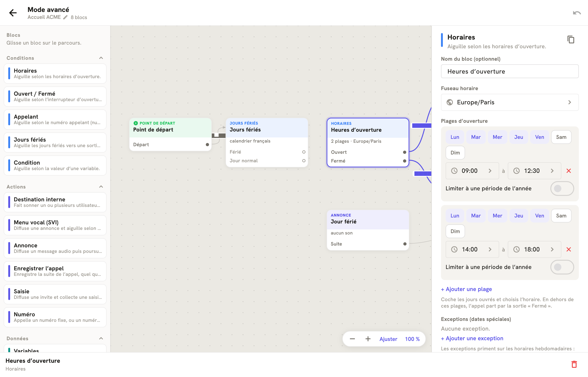Toggle Ven in the second time range
This screenshot has height=377, width=588.
[x=539, y=216]
